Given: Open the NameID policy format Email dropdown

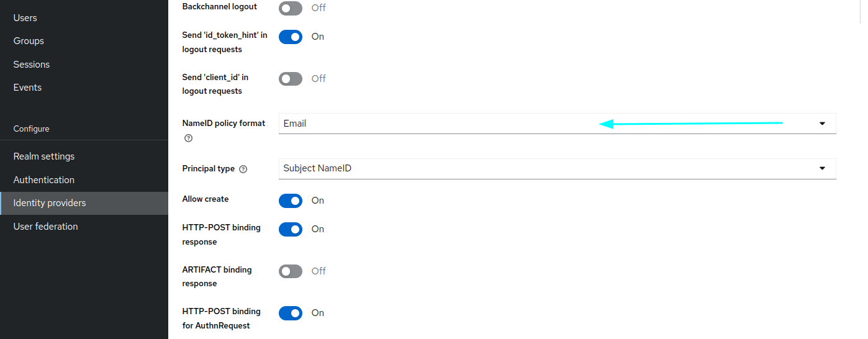Looking at the screenshot, I should pos(558,124).
